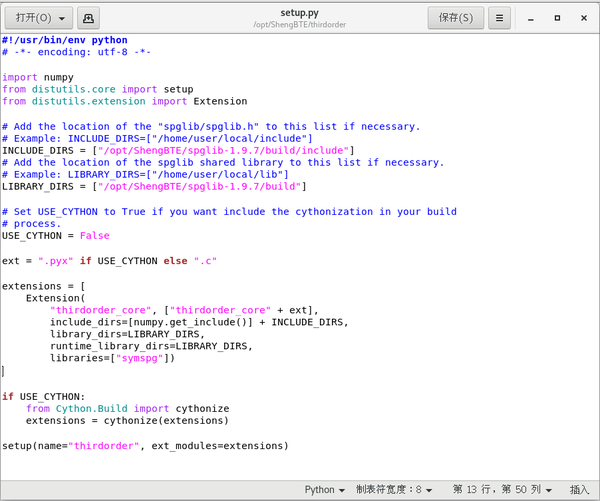
Task: Toggle the 插入 insert mode indicator
Action: click(x=579, y=490)
